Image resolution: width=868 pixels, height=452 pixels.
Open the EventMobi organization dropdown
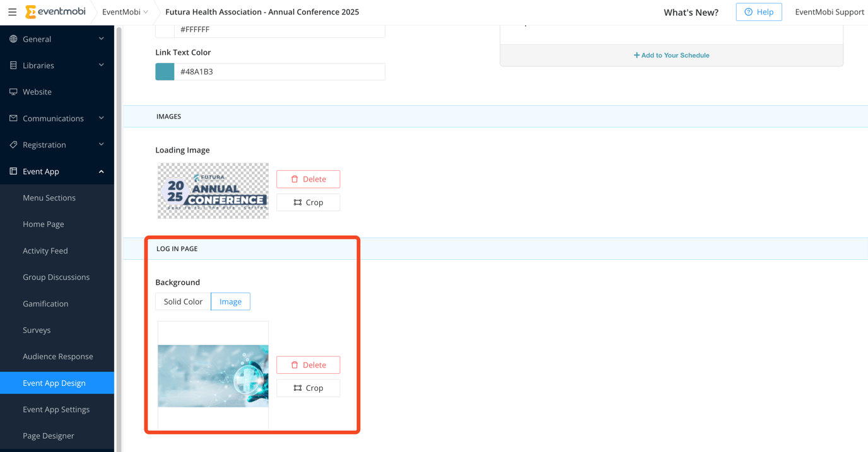125,12
